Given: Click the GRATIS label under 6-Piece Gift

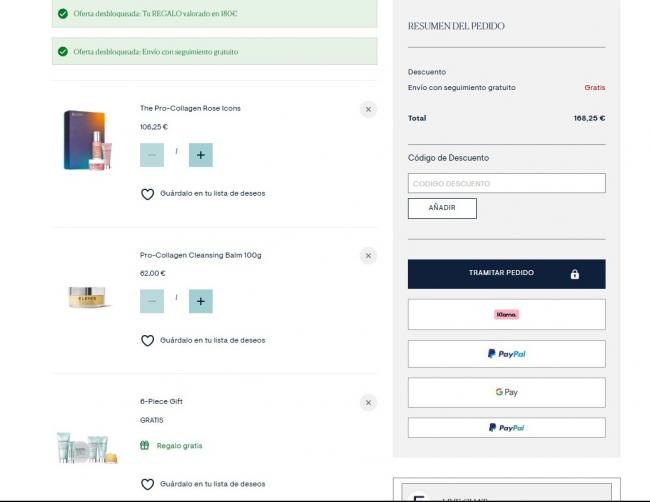Looking at the screenshot, I should (x=152, y=420).
